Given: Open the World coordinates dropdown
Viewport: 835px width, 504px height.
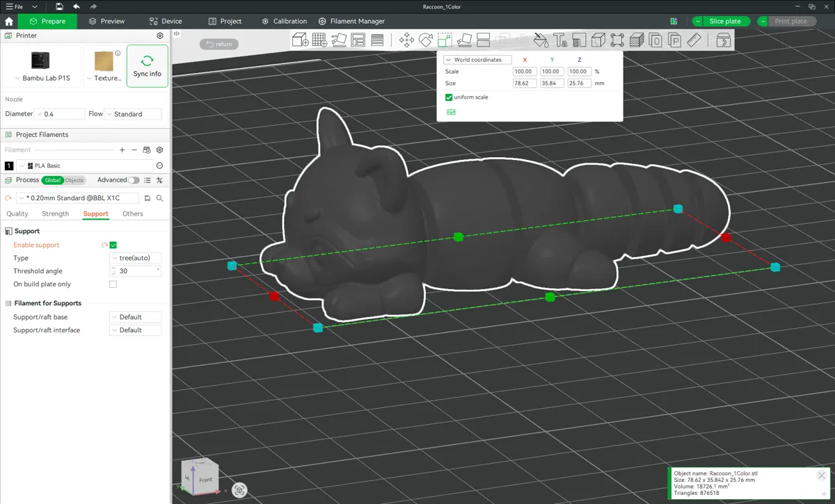Looking at the screenshot, I should pos(478,60).
